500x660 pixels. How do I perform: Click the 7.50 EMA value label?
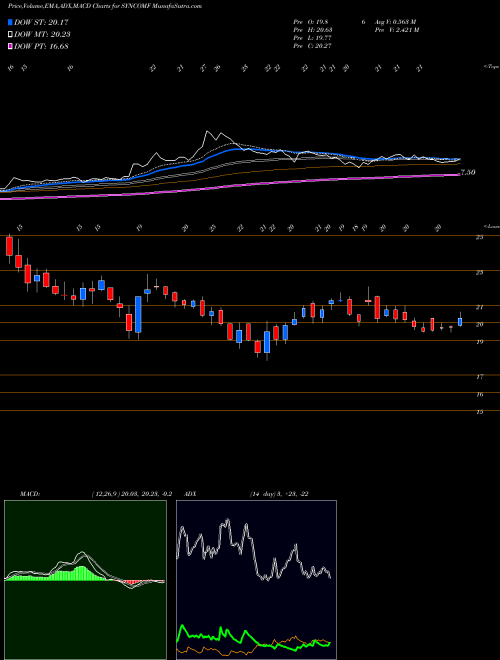coord(468,172)
